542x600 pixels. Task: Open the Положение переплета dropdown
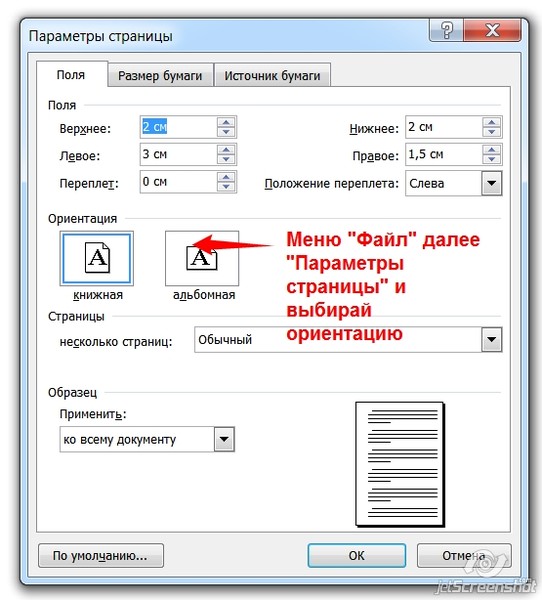[x=491, y=184]
